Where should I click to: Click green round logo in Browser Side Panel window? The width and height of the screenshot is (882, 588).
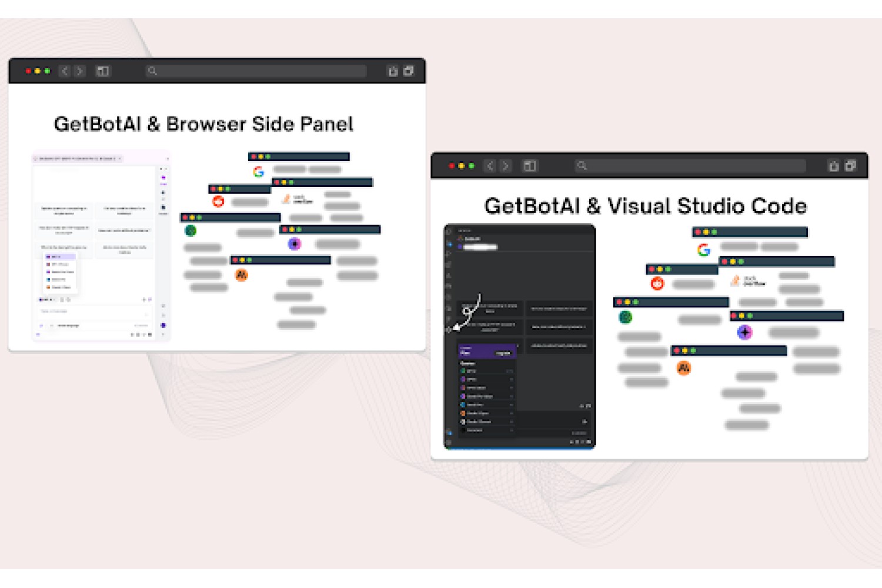[191, 230]
